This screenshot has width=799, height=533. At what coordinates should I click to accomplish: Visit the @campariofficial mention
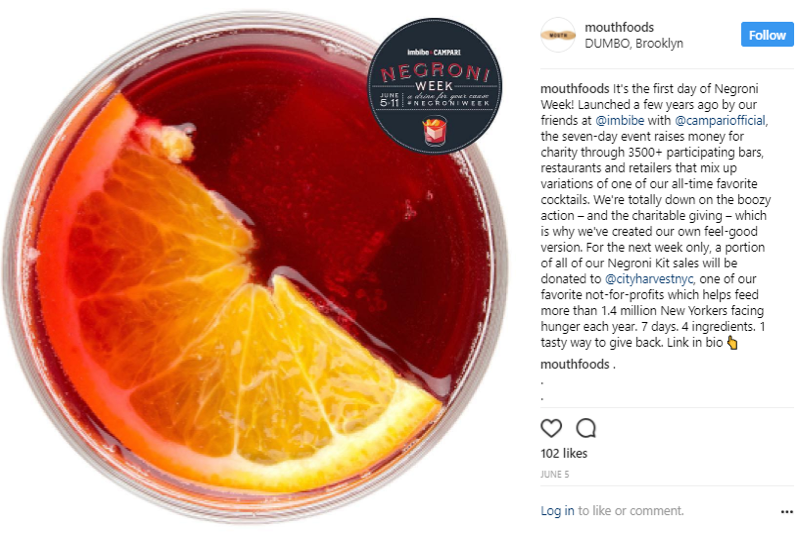[x=720, y=120]
